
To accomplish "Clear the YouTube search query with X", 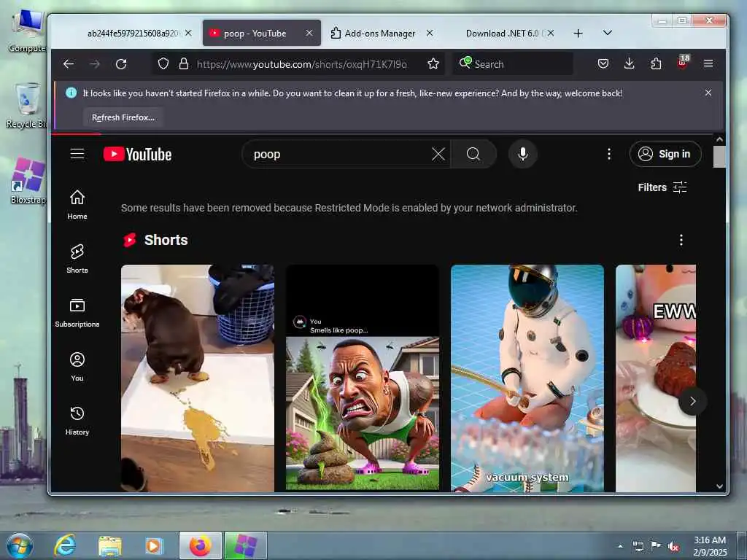I will pos(438,154).
